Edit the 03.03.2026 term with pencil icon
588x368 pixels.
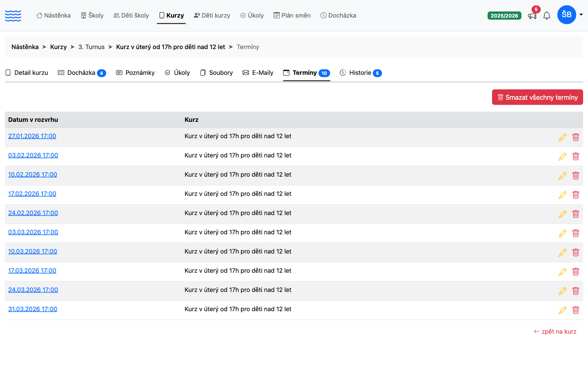point(563,233)
